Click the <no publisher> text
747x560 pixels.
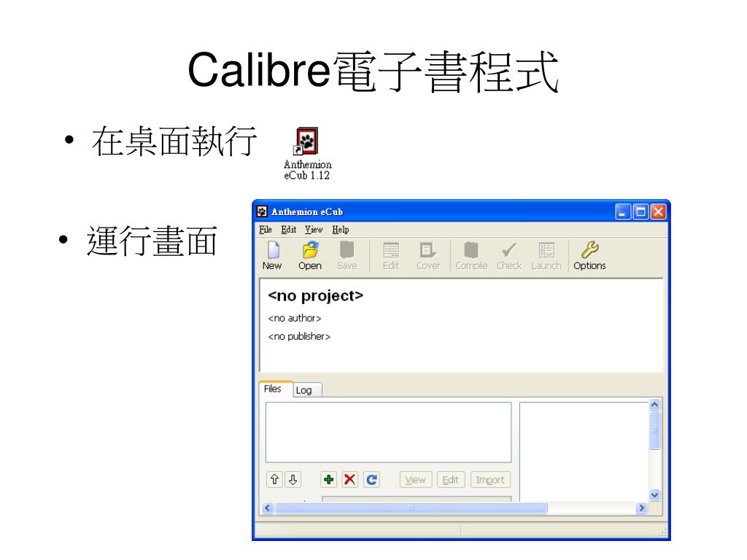pyautogui.click(x=299, y=337)
